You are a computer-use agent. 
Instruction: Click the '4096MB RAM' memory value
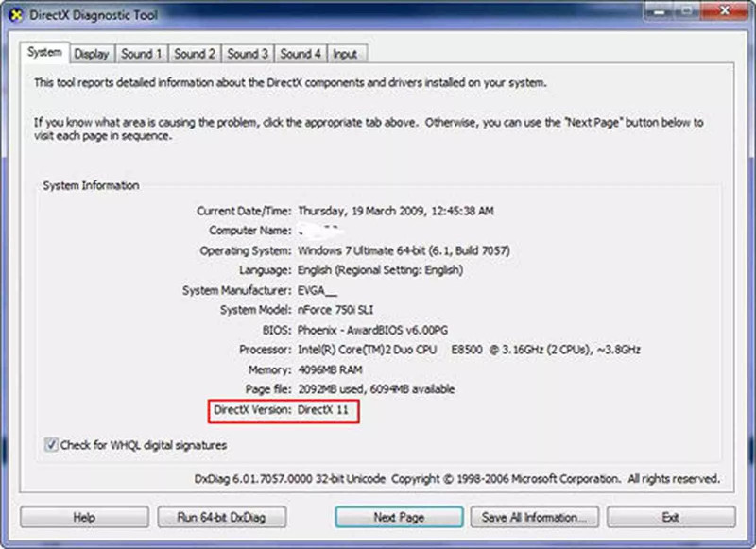[330, 369]
